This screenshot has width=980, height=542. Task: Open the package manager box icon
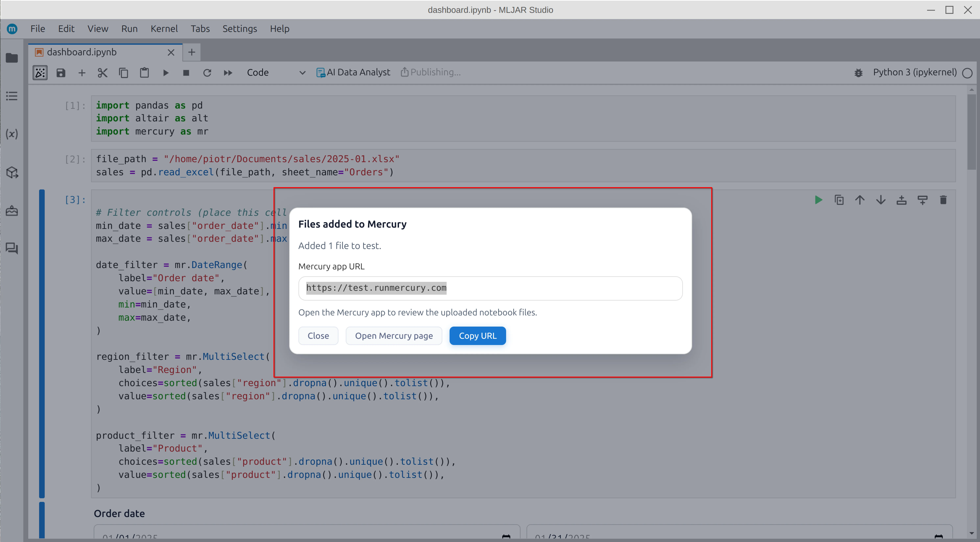point(12,172)
